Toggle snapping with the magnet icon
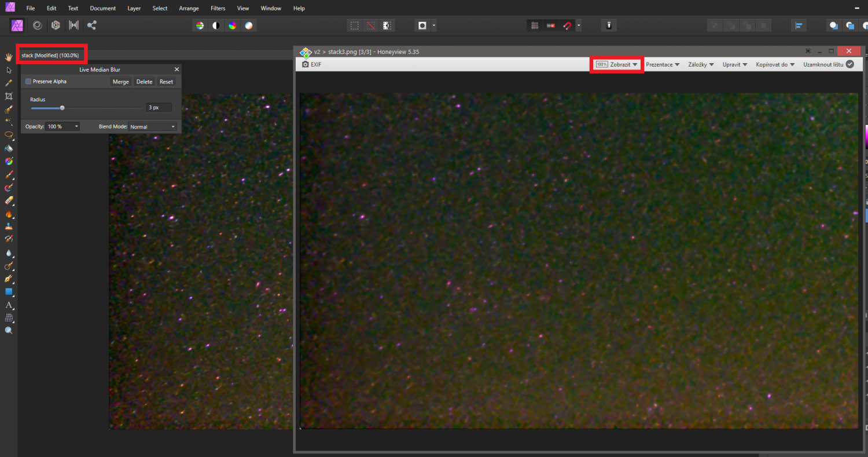868x457 pixels. 567,25
